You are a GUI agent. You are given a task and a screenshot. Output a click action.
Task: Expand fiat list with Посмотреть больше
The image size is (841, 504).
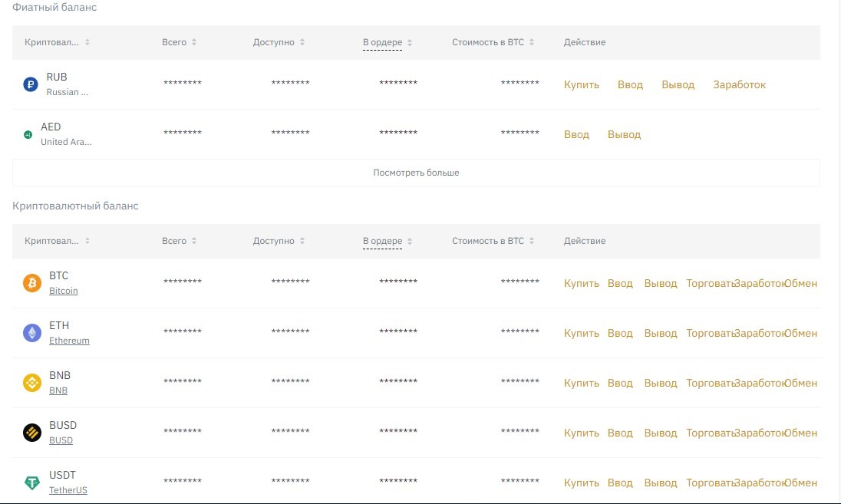416,173
